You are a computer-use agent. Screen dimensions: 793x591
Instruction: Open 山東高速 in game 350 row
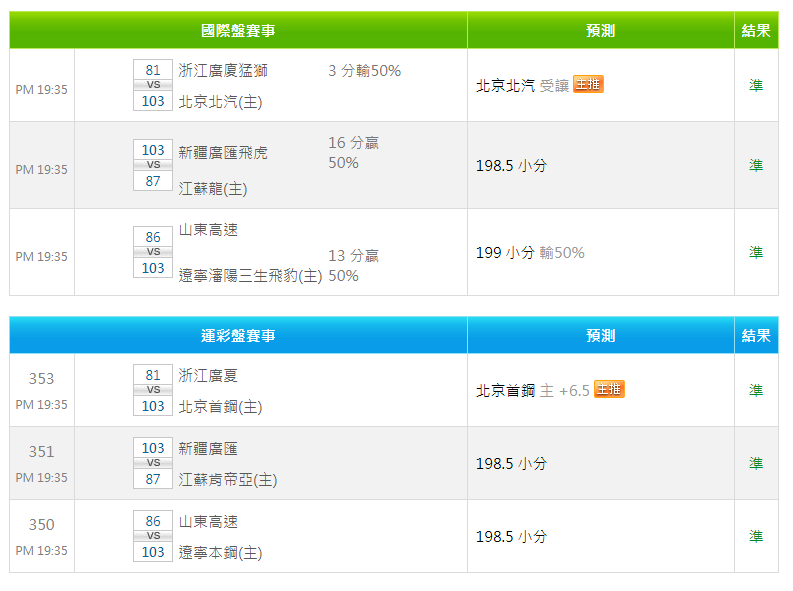pos(208,521)
